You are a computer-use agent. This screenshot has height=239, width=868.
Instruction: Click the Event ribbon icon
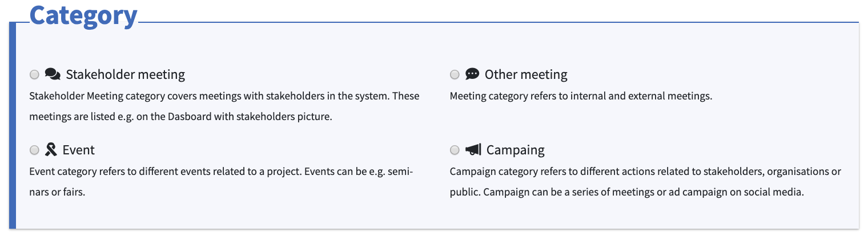pyautogui.click(x=51, y=150)
